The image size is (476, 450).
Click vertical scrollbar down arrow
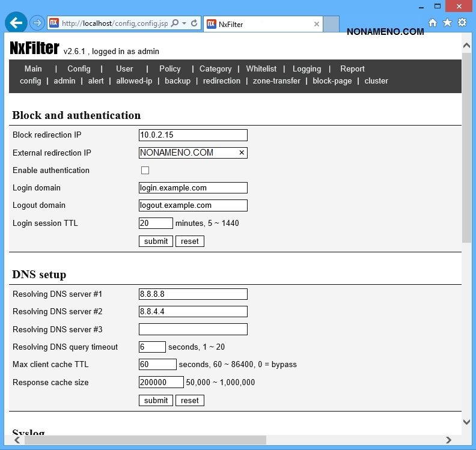[466, 422]
